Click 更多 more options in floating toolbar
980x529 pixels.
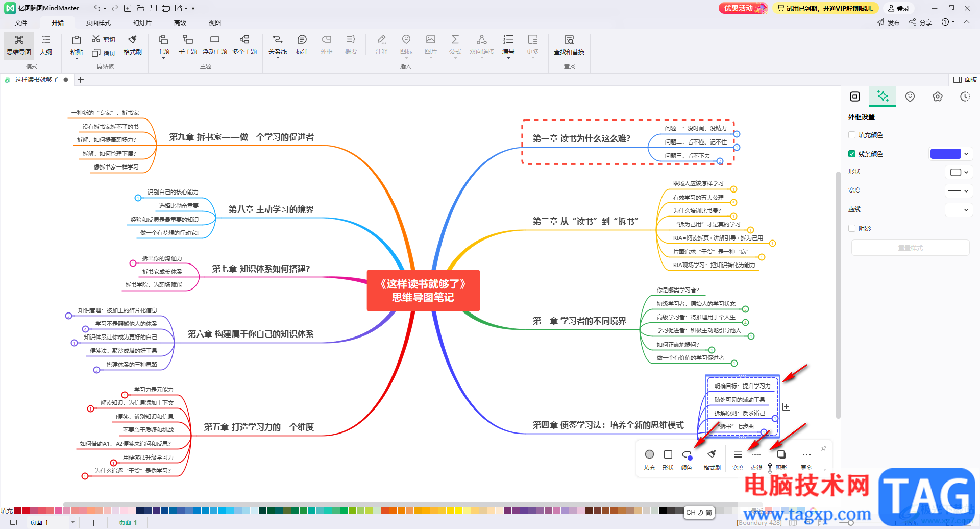click(x=806, y=460)
